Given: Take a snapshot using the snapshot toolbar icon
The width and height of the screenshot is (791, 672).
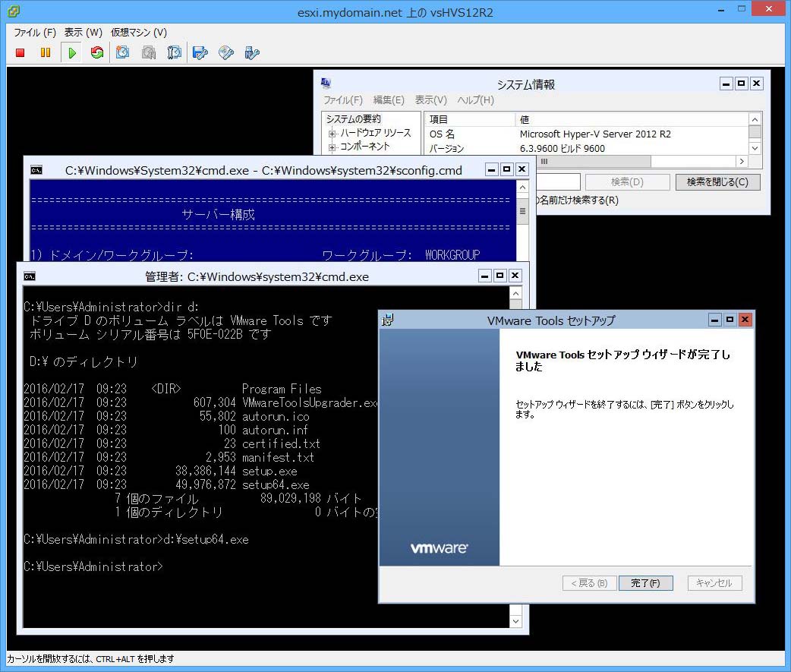Looking at the screenshot, I should pos(122,52).
